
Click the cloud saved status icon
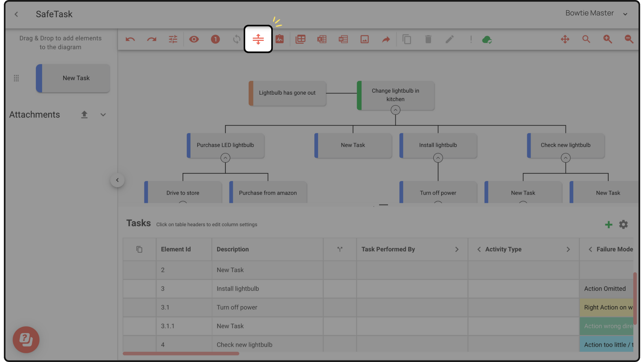point(487,39)
